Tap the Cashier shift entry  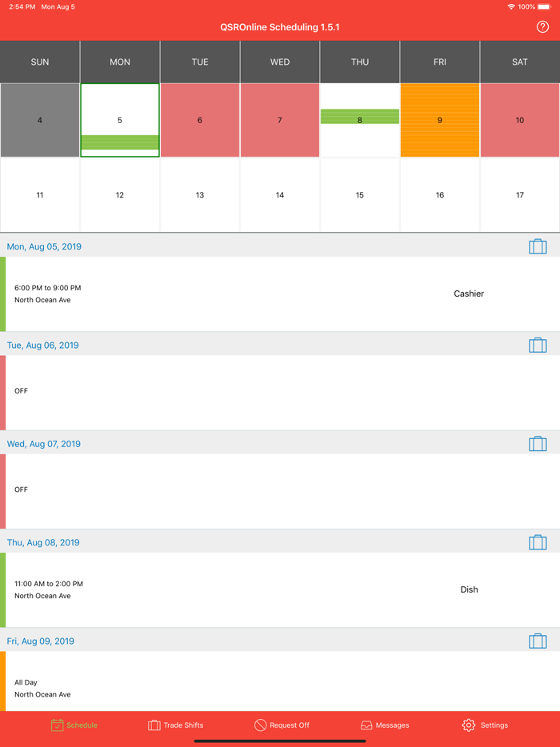point(468,294)
